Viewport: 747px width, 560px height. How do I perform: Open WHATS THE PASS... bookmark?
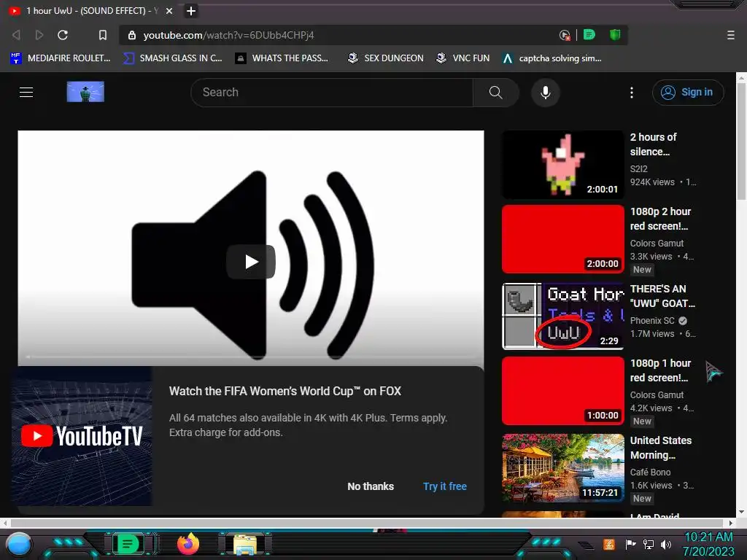(282, 58)
